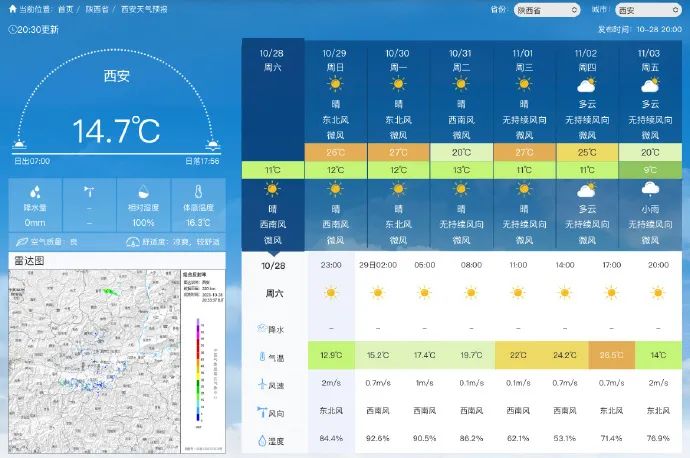Click the raindrop icon above 降水量
Screen dimensions: 690x458
[x=35, y=192]
